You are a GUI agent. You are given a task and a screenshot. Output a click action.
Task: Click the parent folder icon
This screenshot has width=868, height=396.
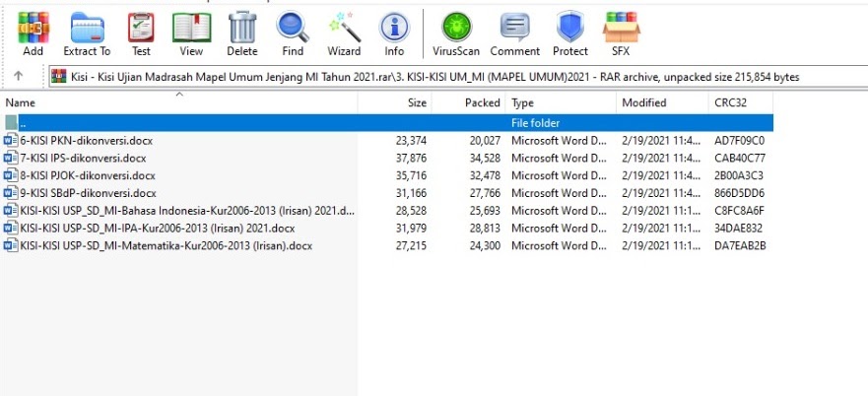click(12, 123)
